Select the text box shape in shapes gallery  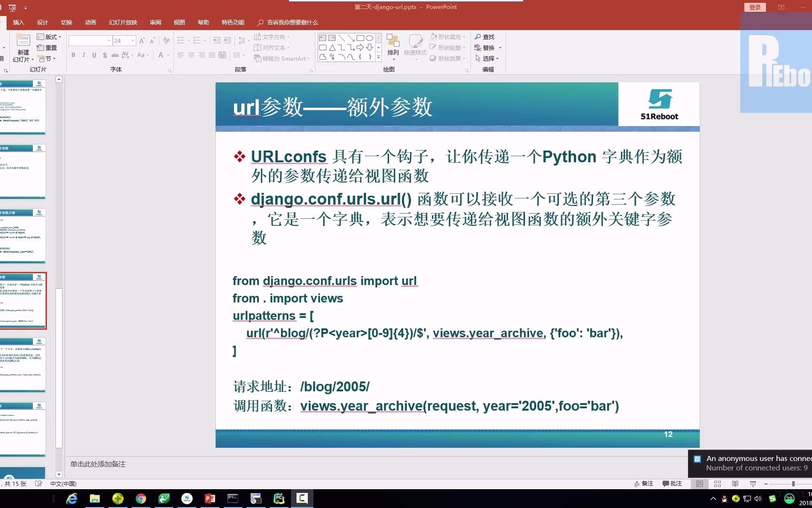click(323, 38)
